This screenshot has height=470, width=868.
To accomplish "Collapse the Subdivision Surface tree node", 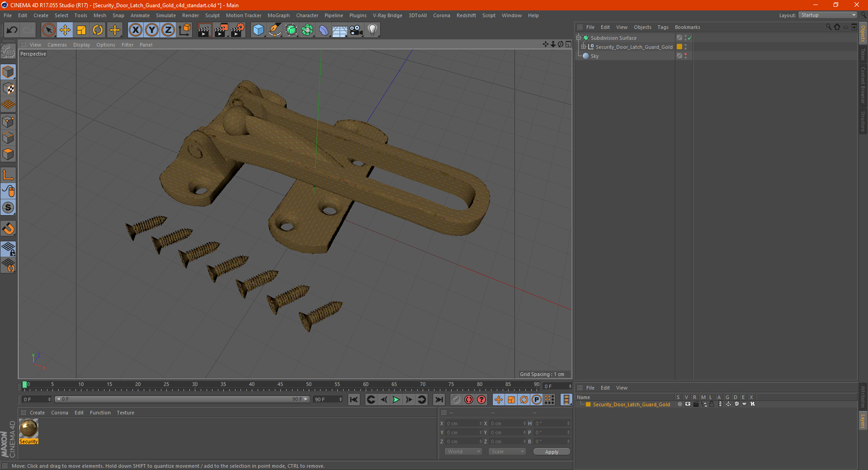I will pyautogui.click(x=578, y=38).
